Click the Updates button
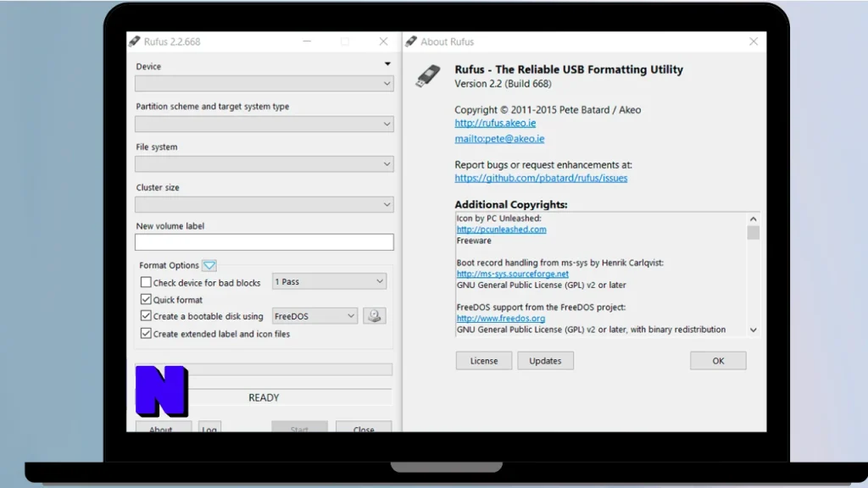868x488 pixels. [545, 361]
